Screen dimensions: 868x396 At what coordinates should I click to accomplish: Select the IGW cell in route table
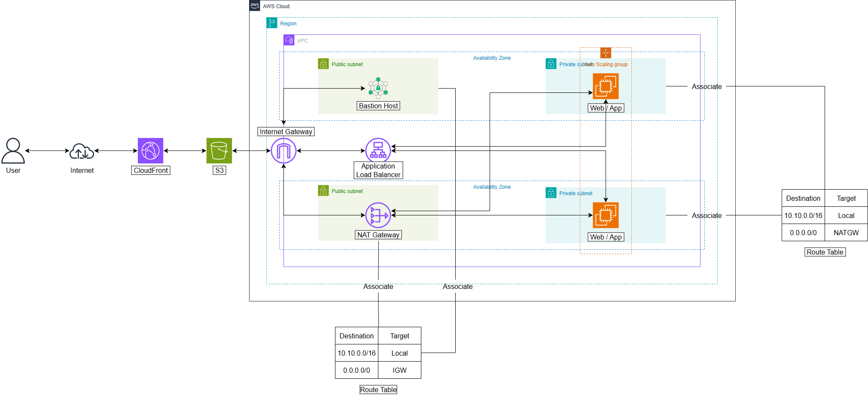coord(399,370)
